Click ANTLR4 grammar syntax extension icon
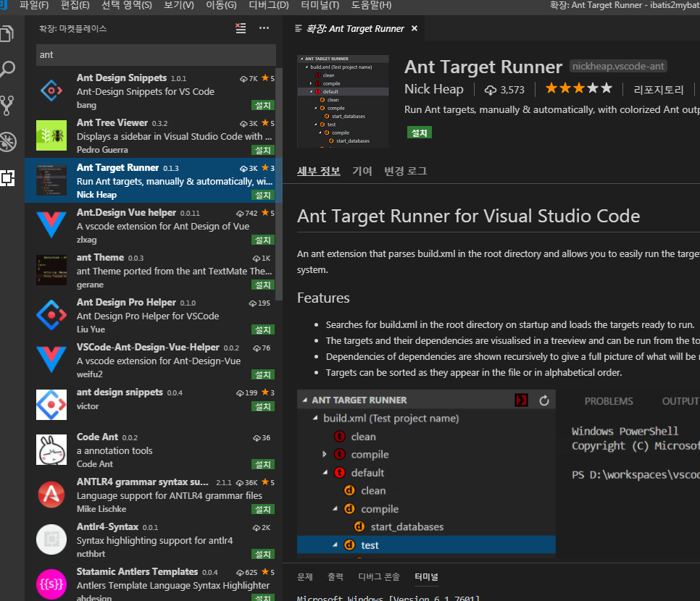 pyautogui.click(x=51, y=495)
